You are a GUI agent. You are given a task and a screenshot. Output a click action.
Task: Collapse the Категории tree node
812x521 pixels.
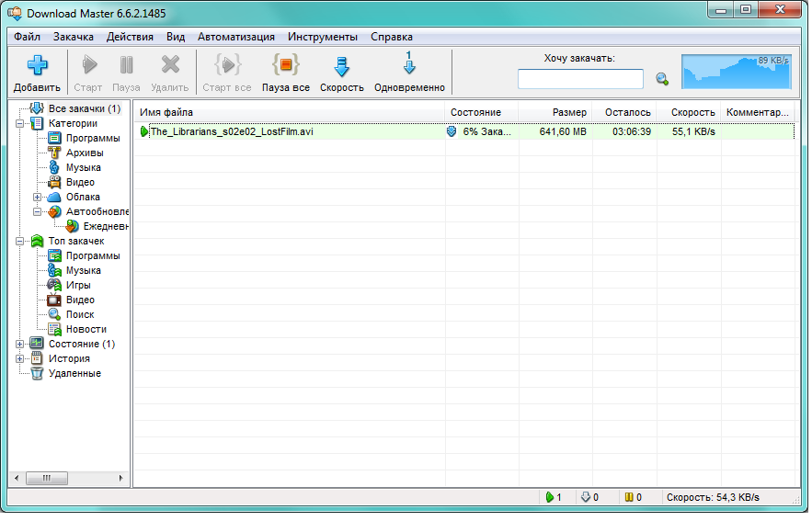[20, 123]
